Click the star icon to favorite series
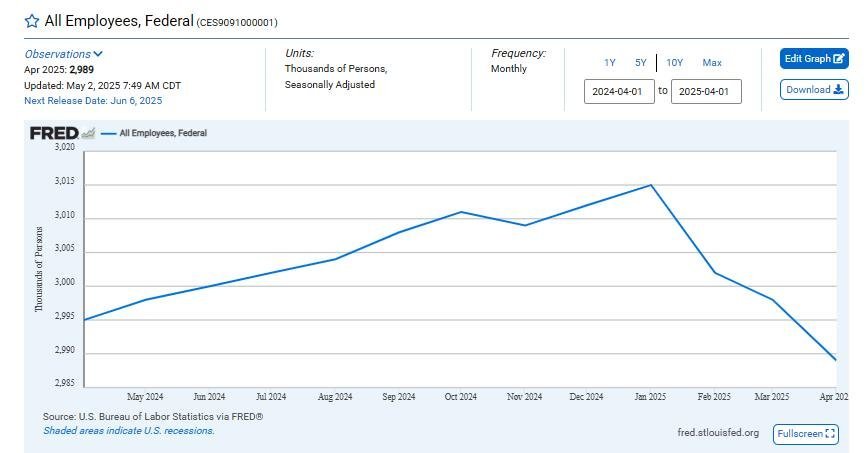Image resolution: width=867 pixels, height=453 pixels. click(32, 21)
